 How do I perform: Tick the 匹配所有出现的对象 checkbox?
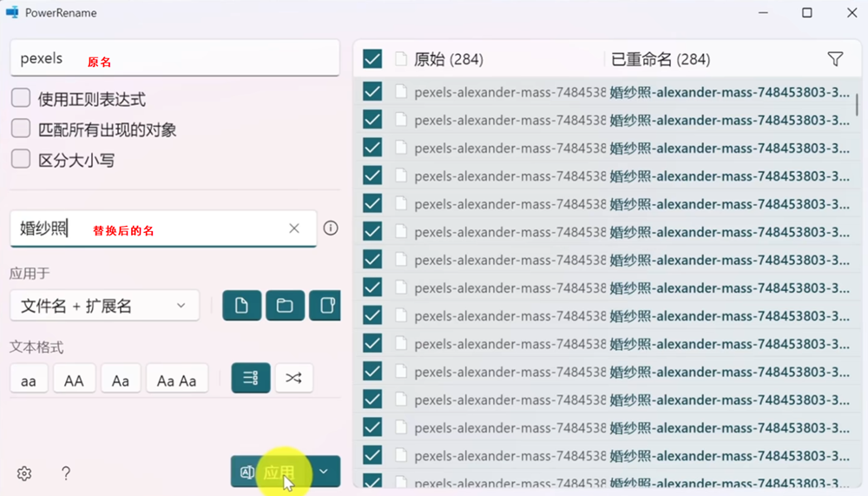[x=21, y=129]
